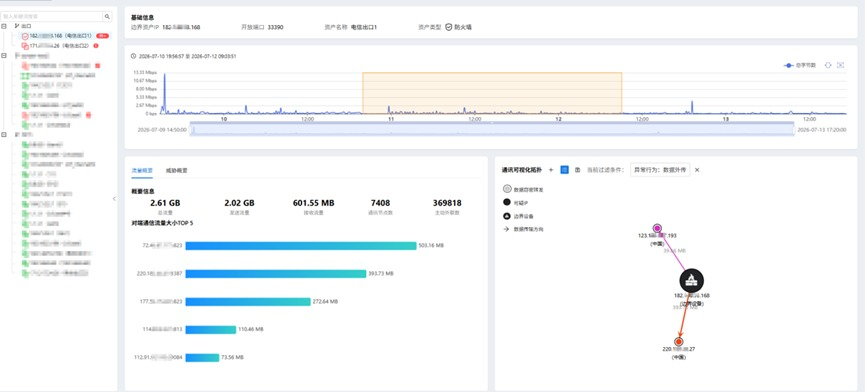Click the search magnifier icon in sidebar

(107, 17)
